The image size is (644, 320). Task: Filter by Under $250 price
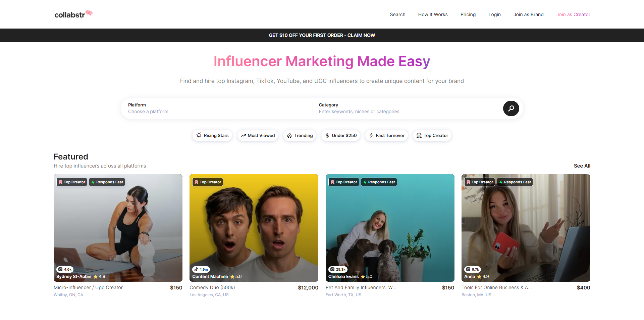click(340, 135)
